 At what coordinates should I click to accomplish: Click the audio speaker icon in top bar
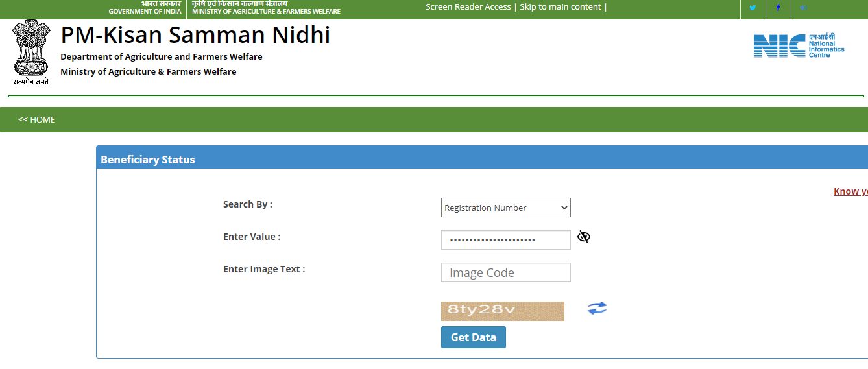click(x=803, y=8)
